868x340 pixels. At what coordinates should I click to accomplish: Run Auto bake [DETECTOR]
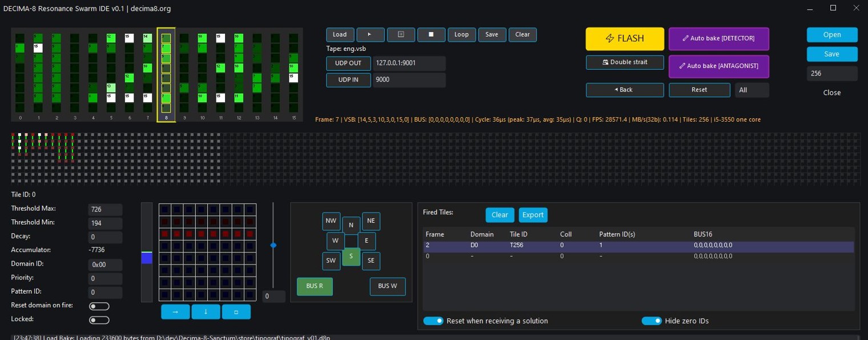click(x=719, y=39)
